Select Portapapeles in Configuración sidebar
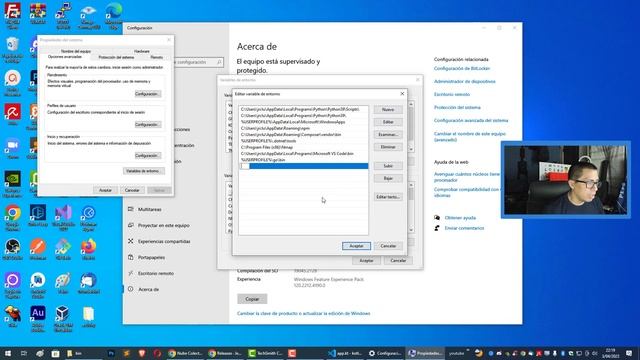This screenshot has height=360, width=640. pyautogui.click(x=151, y=257)
